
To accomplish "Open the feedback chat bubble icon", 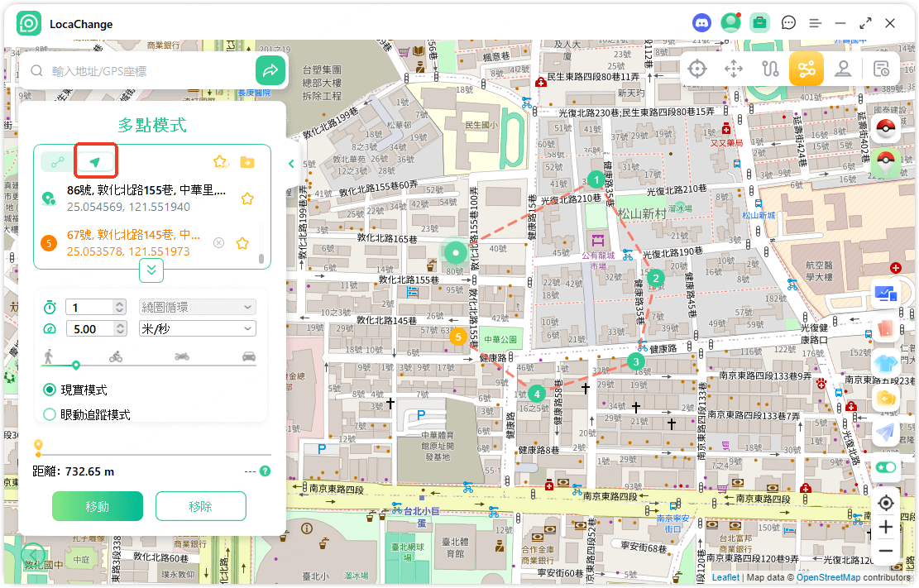I will click(788, 23).
